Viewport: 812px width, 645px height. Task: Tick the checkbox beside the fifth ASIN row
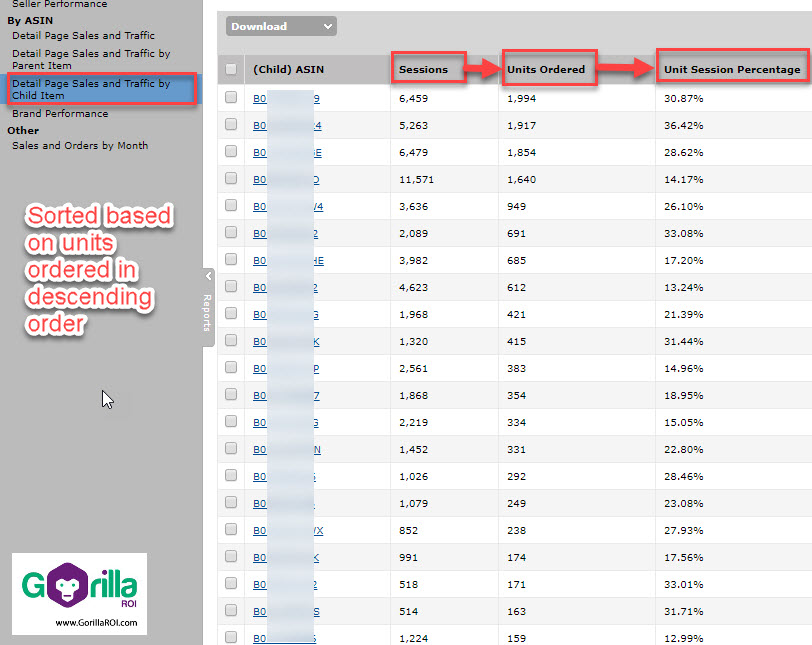pyautogui.click(x=230, y=206)
